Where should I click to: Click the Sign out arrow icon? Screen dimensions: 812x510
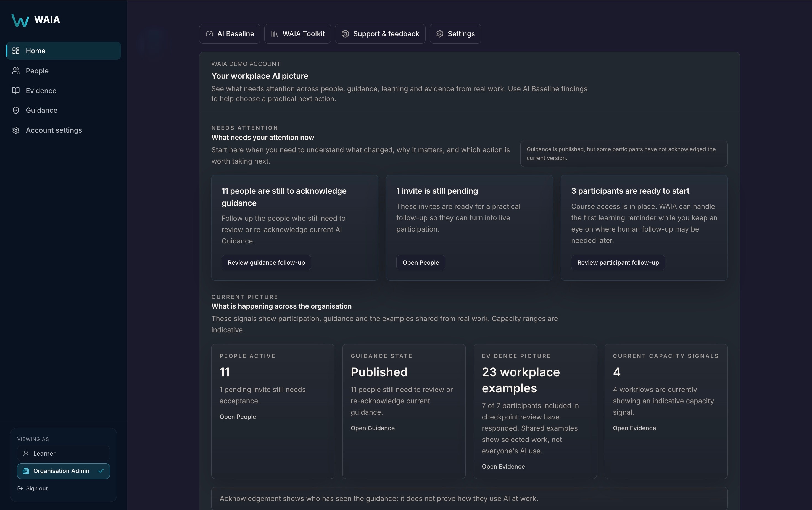pyautogui.click(x=20, y=488)
